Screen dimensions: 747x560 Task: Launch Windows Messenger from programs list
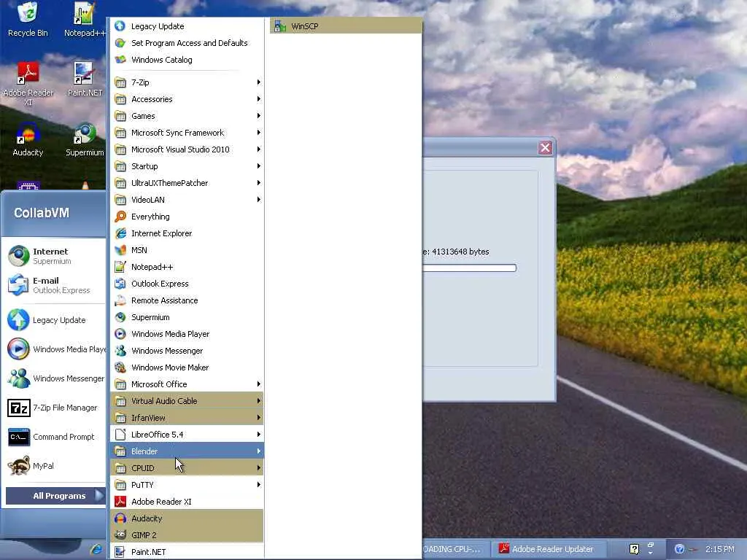pos(187,351)
